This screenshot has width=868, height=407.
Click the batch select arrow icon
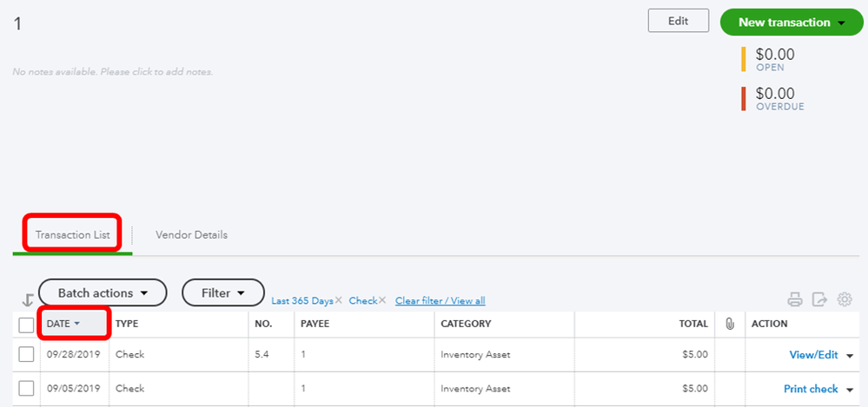point(27,300)
